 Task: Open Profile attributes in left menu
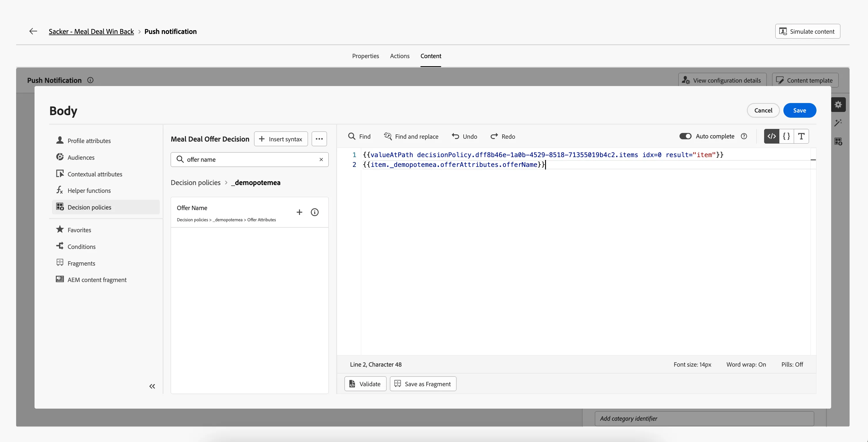(106, 140)
